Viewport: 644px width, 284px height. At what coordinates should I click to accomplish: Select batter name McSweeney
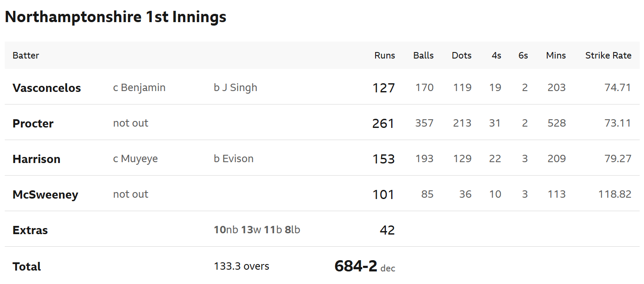(x=45, y=195)
